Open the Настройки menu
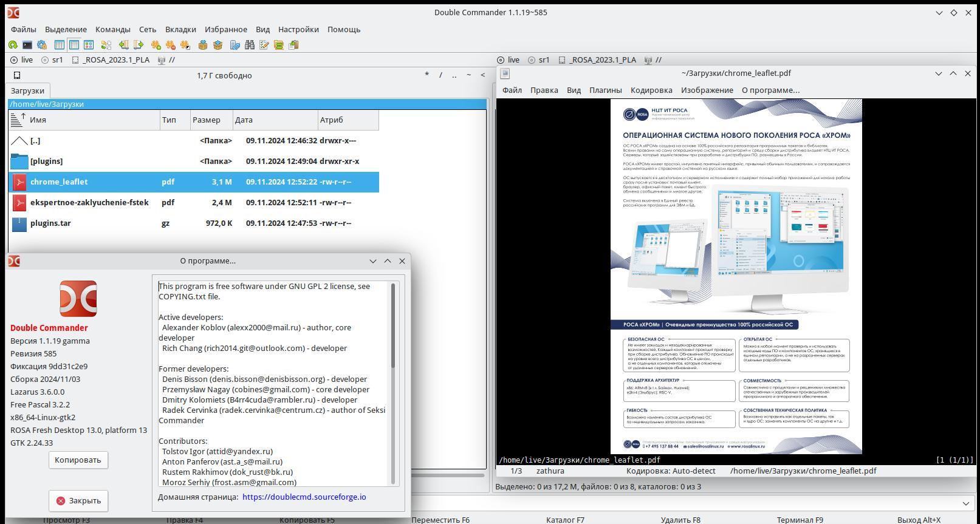980x524 pixels. (298, 29)
